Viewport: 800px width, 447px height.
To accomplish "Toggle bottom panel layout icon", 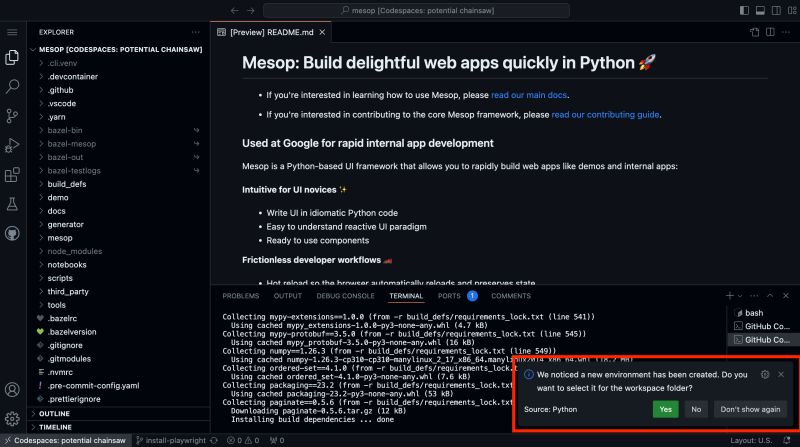I will pyautogui.click(x=760, y=10).
